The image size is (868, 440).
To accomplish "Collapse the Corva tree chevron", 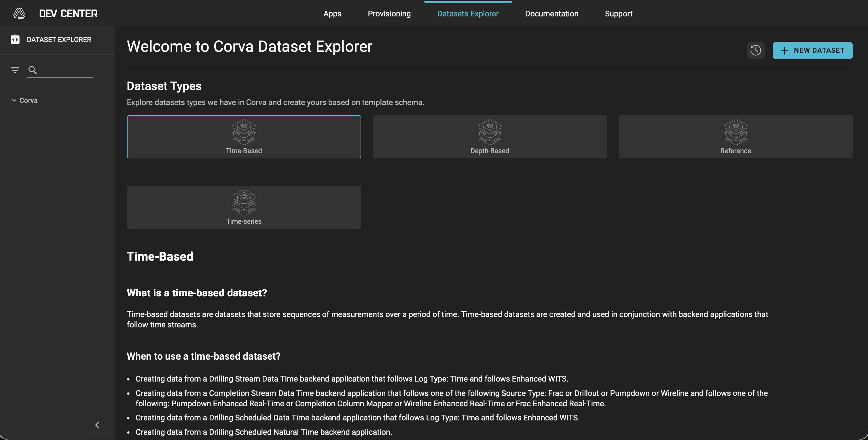I will click(14, 100).
